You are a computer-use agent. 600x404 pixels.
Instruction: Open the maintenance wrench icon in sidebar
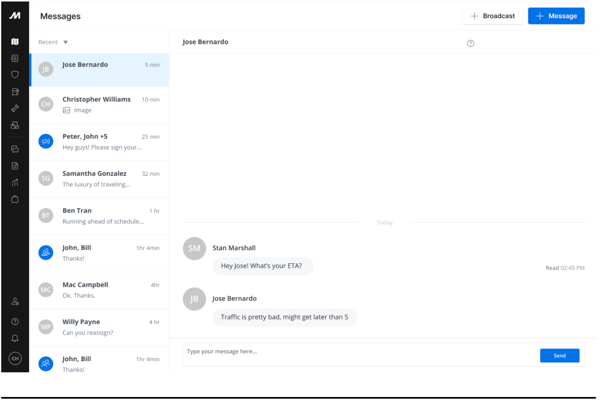tap(15, 109)
